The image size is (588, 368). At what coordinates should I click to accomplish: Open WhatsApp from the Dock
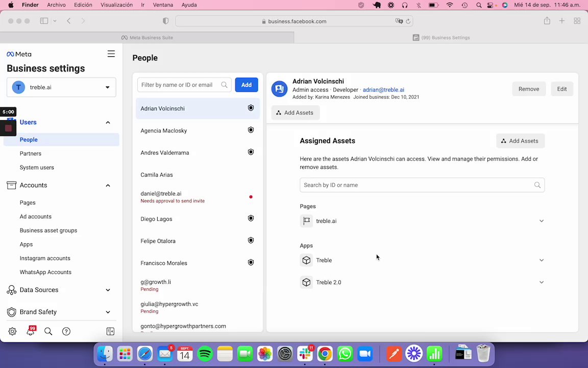coord(345,354)
